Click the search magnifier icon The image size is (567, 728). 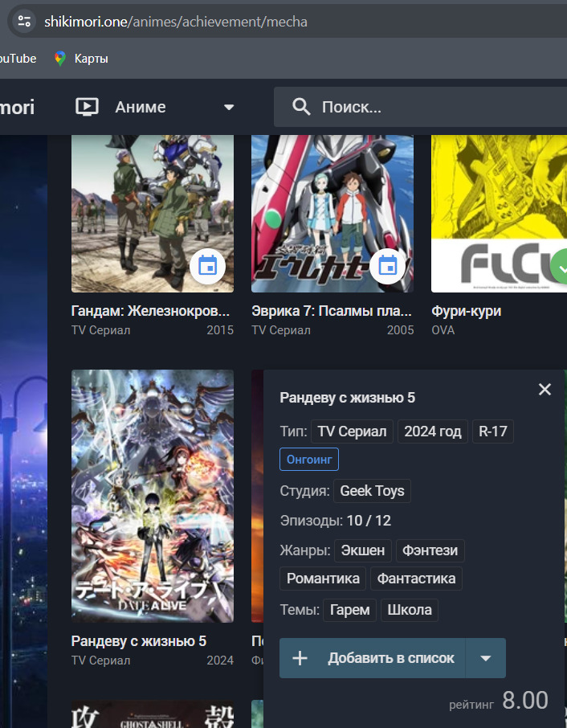[x=301, y=107]
